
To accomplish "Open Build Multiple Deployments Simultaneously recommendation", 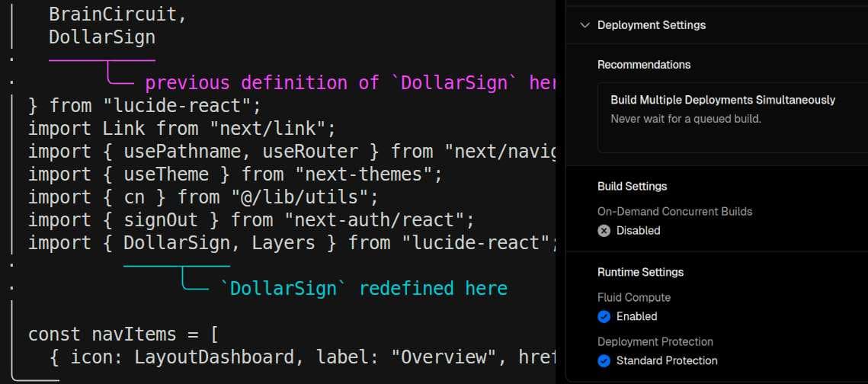I will [x=722, y=101].
